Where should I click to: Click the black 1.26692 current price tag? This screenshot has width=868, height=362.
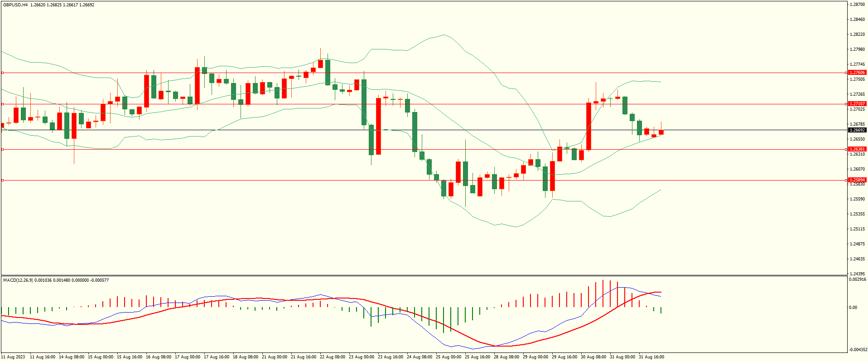[x=857, y=130]
